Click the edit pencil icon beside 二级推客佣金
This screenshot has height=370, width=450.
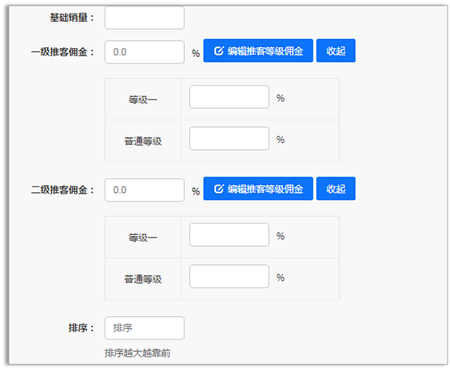tap(219, 189)
